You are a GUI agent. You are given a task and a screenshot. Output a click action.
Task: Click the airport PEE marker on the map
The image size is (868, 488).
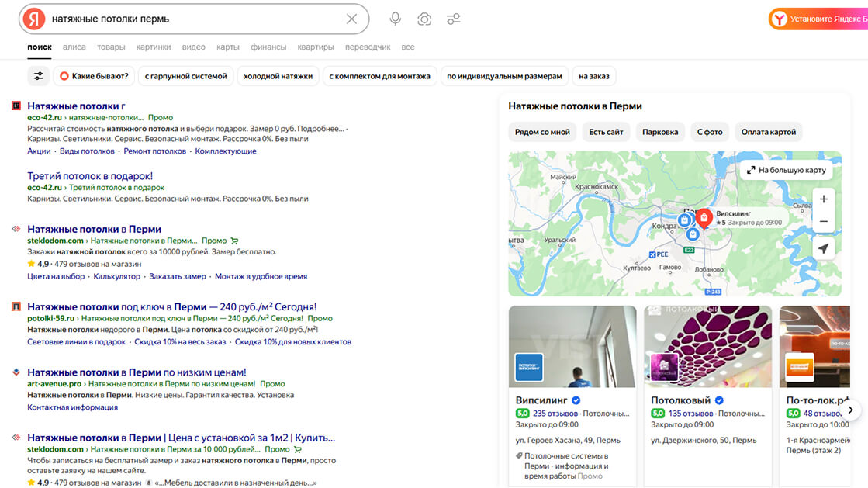[659, 254]
